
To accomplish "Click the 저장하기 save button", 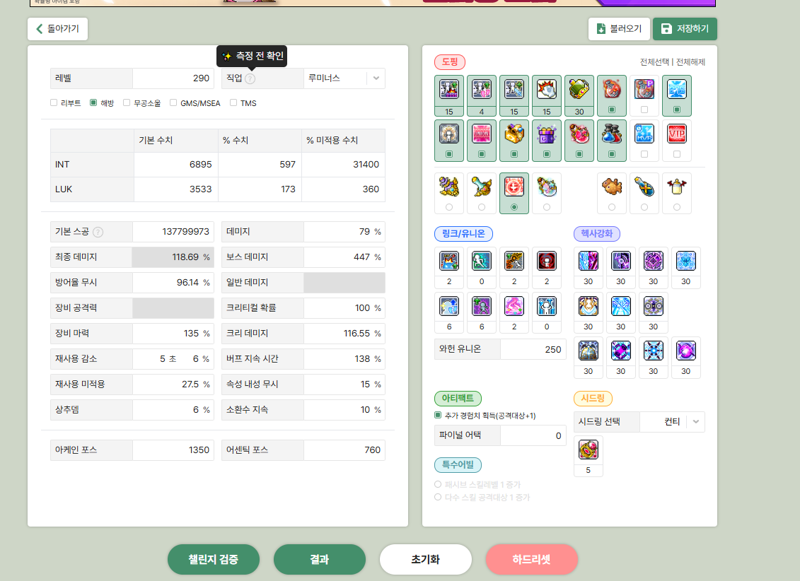I will click(685, 29).
